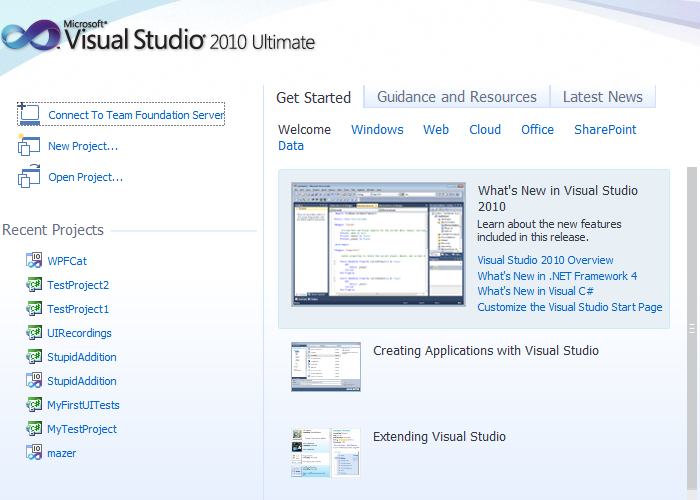The height and width of the screenshot is (500, 700).
Task: Open Visual Studio 2010 Overview link
Action: click(x=546, y=260)
